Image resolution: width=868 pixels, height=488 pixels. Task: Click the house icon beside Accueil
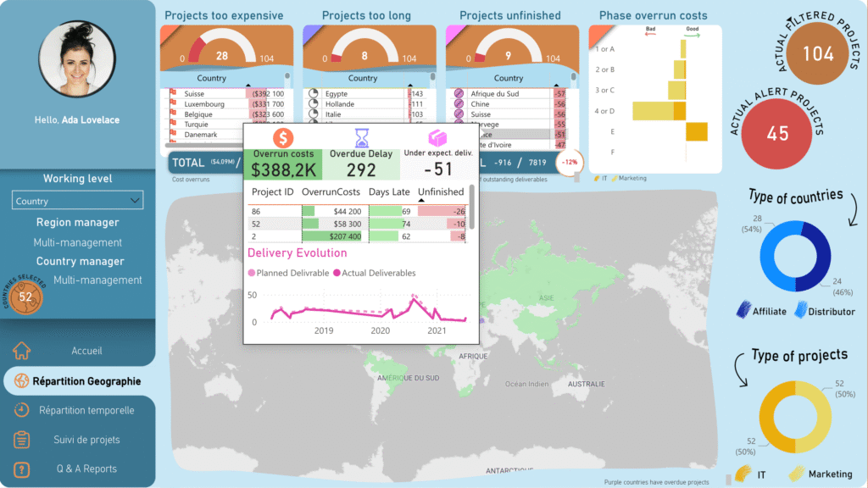point(22,351)
